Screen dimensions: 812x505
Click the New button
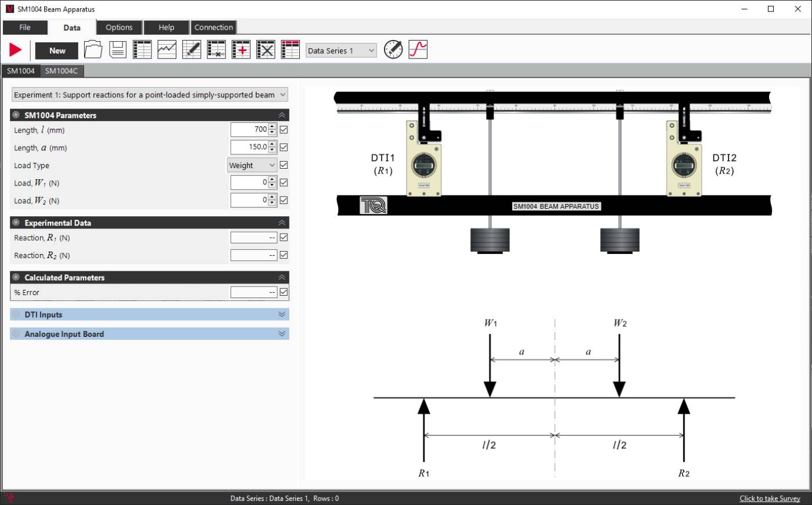click(57, 50)
